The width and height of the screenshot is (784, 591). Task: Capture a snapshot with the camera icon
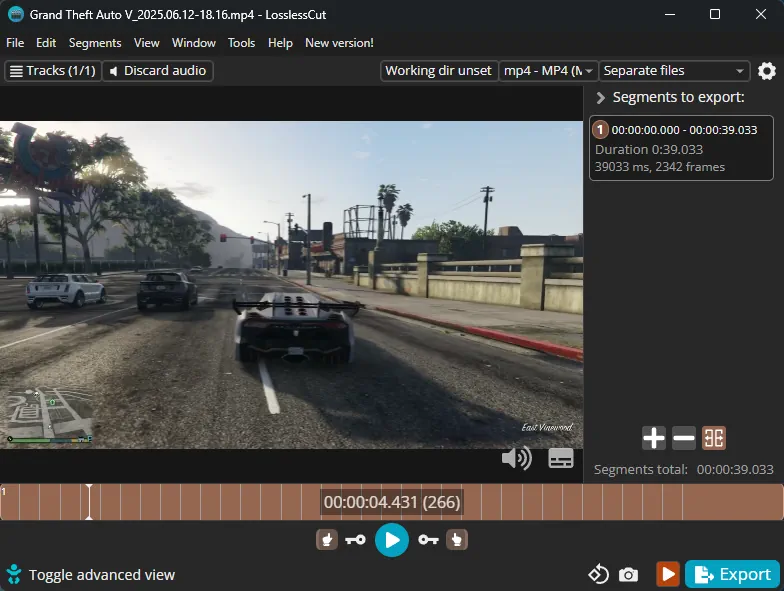[x=628, y=574]
